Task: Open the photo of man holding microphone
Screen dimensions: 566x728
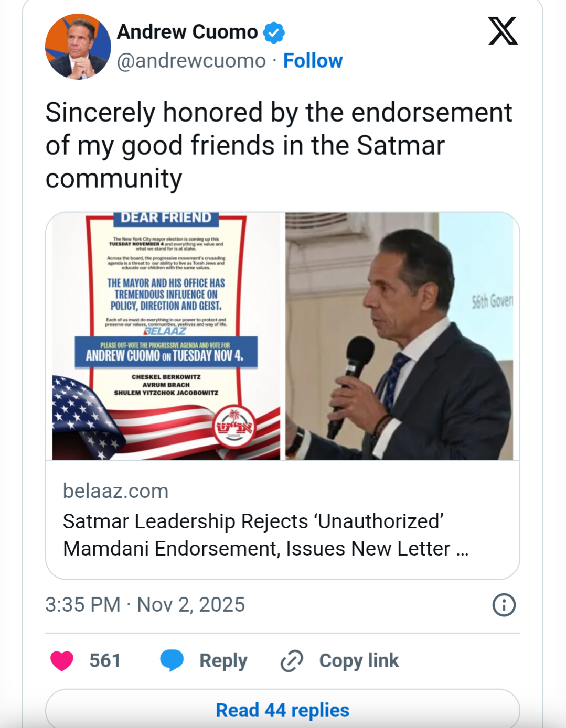Action: (x=399, y=336)
